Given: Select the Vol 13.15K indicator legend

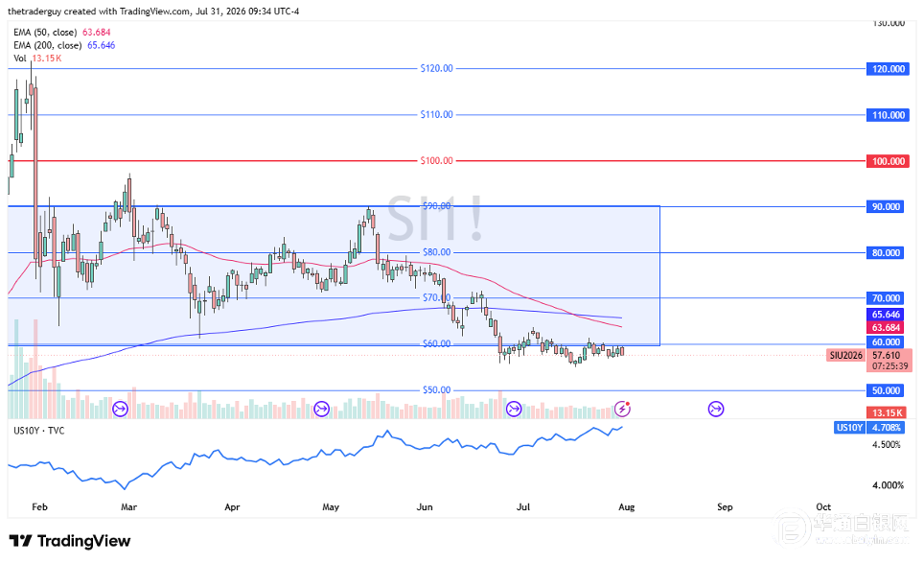Looking at the screenshot, I should pyautogui.click(x=37, y=59).
